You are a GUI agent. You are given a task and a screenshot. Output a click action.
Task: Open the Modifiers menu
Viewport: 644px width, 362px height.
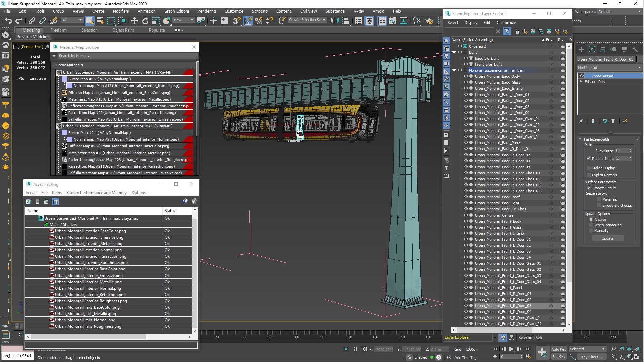pyautogui.click(x=121, y=11)
